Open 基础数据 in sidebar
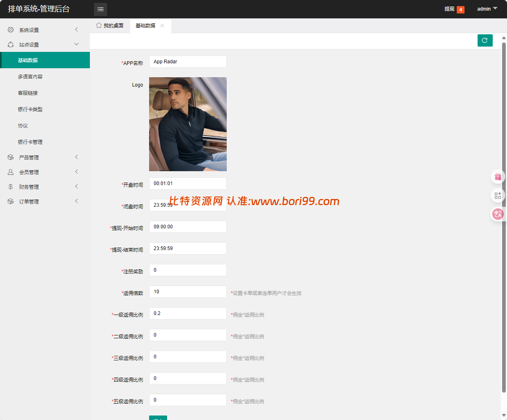The height and width of the screenshot is (420, 507). 45,60
